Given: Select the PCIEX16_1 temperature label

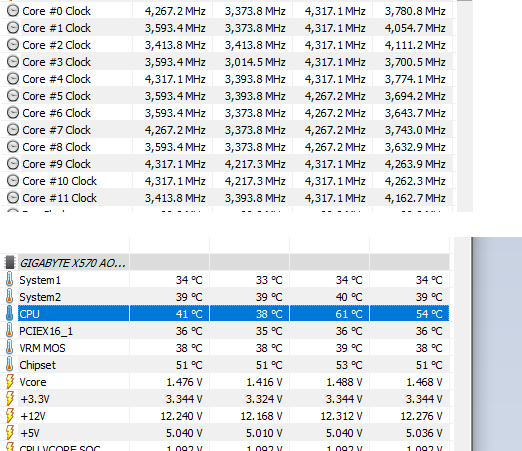Looking at the screenshot, I should coord(46,331).
